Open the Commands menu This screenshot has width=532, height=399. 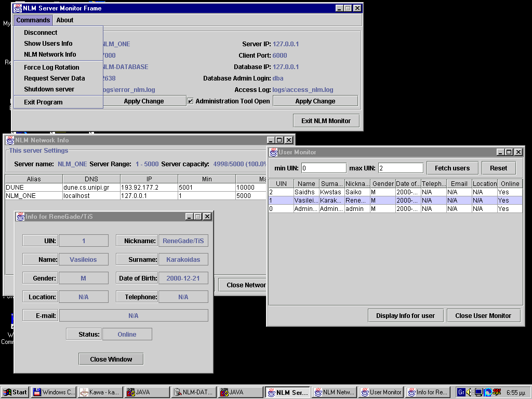pos(33,20)
